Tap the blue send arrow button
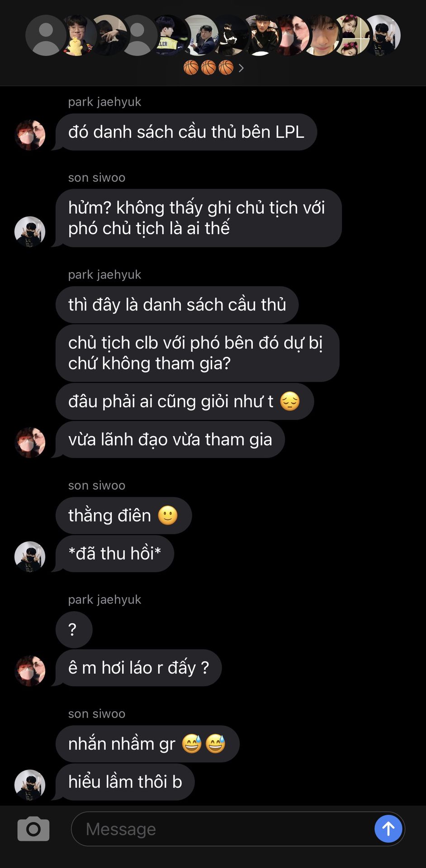The image size is (426, 868). coord(388,829)
